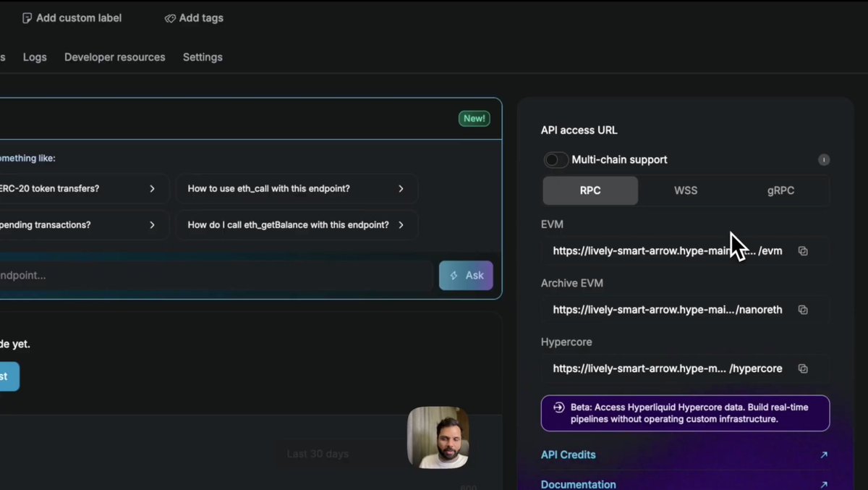Click the Ask button

coord(466,276)
